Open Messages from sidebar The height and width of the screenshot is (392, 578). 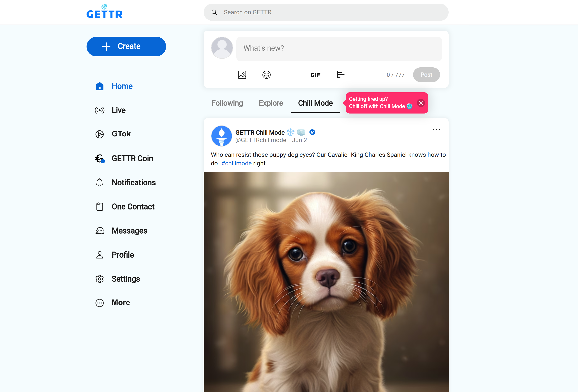click(x=129, y=231)
